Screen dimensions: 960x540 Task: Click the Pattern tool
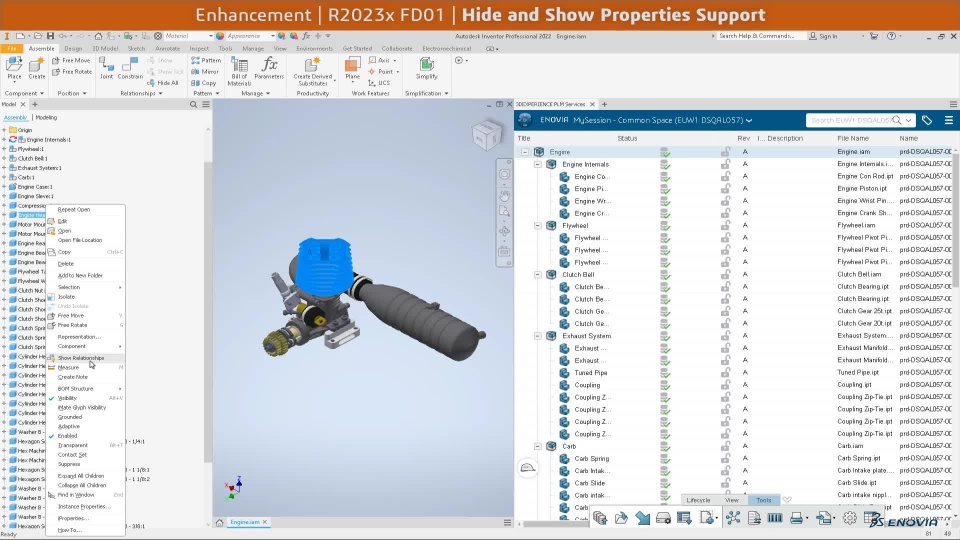pyautogui.click(x=206, y=60)
